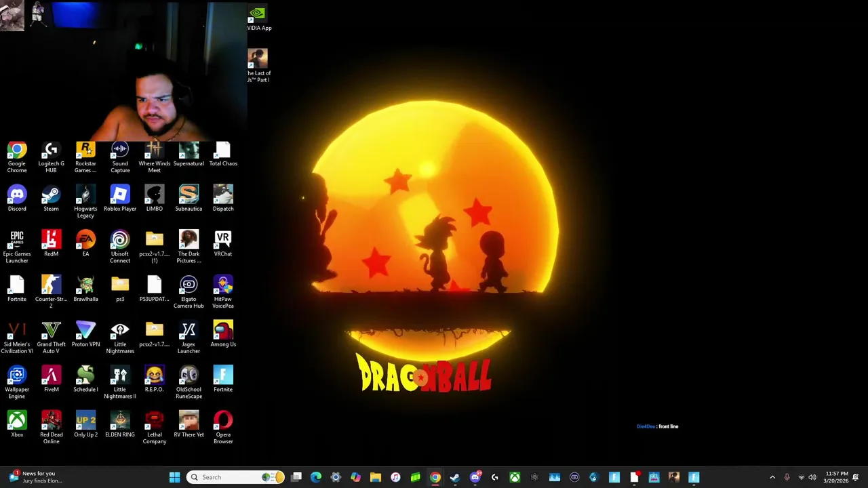Select PS3UPDAT file on desktop
868x488 pixels.
coord(154,289)
